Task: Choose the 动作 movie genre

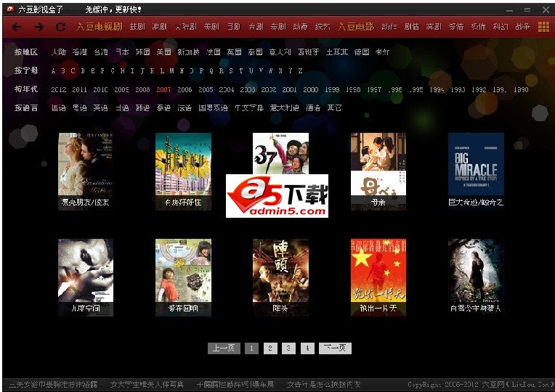Action: coord(389,27)
